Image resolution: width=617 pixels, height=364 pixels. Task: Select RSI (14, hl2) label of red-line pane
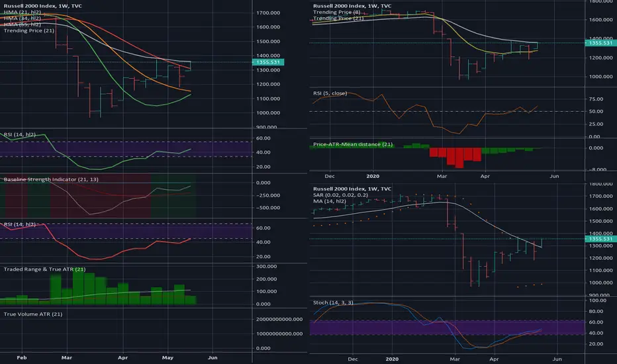pos(20,224)
